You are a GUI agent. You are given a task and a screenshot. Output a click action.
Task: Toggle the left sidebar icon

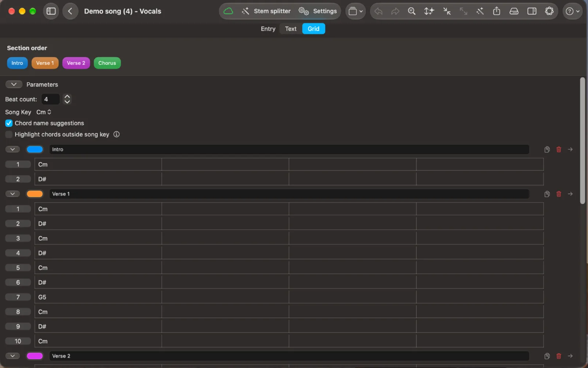51,11
